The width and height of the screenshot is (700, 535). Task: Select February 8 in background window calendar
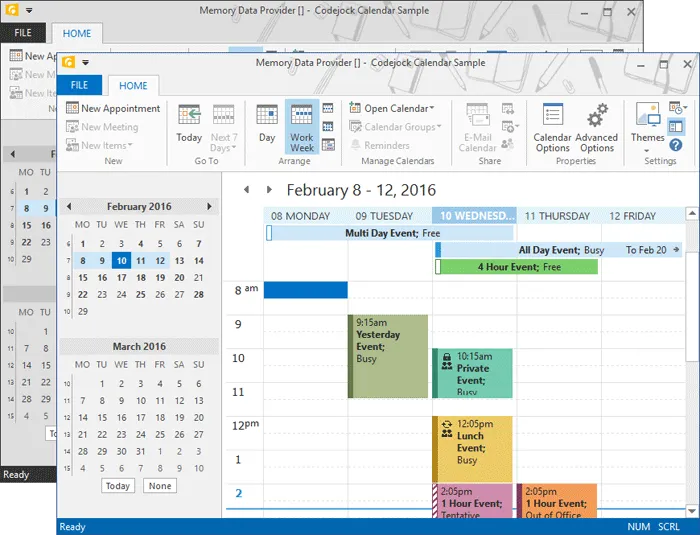click(x=26, y=208)
